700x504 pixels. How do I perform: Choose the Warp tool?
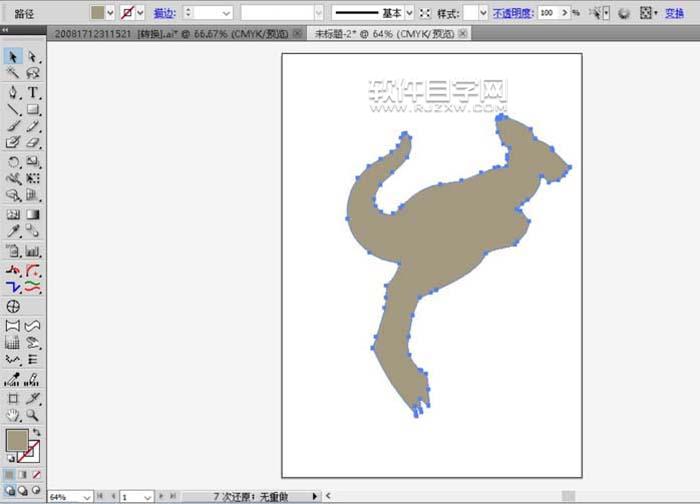point(12,179)
